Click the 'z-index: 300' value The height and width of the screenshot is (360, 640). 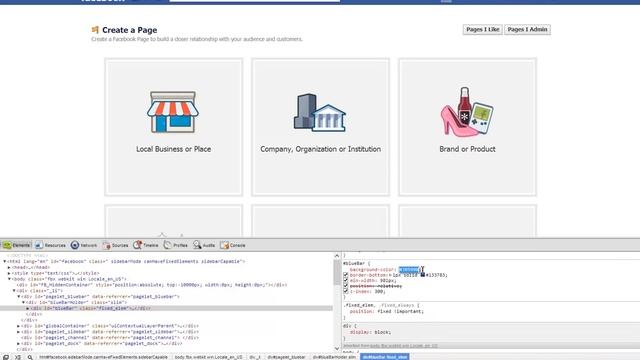click(379, 291)
